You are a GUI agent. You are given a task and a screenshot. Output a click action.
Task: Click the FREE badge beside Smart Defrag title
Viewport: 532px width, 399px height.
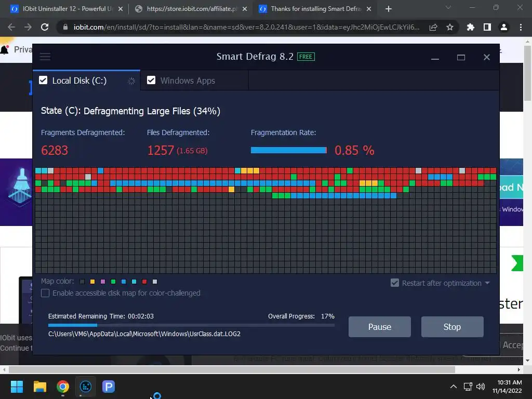tap(305, 57)
